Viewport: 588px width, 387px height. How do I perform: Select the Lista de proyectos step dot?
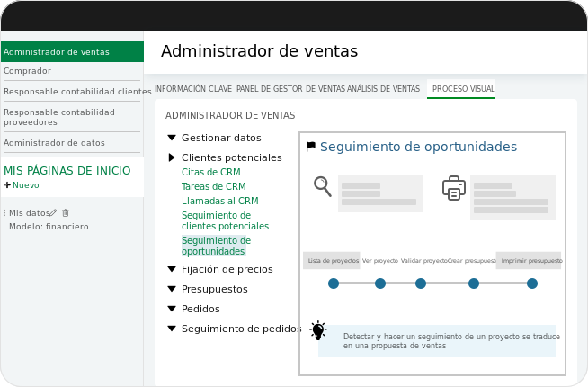click(x=334, y=283)
